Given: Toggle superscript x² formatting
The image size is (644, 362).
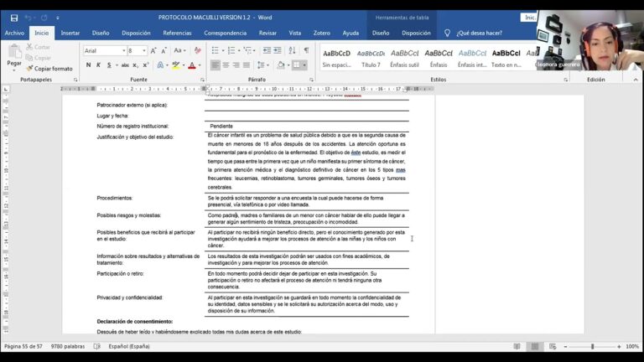Looking at the screenshot, I should (146, 65).
